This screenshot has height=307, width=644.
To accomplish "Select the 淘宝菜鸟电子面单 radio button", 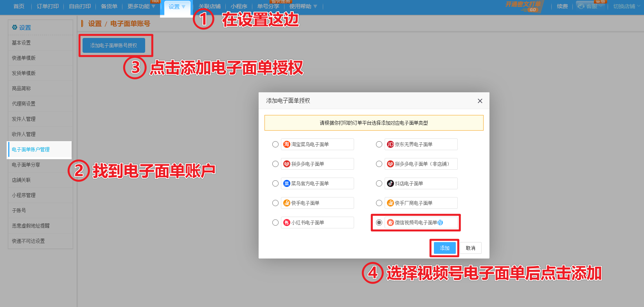I will pos(275,144).
